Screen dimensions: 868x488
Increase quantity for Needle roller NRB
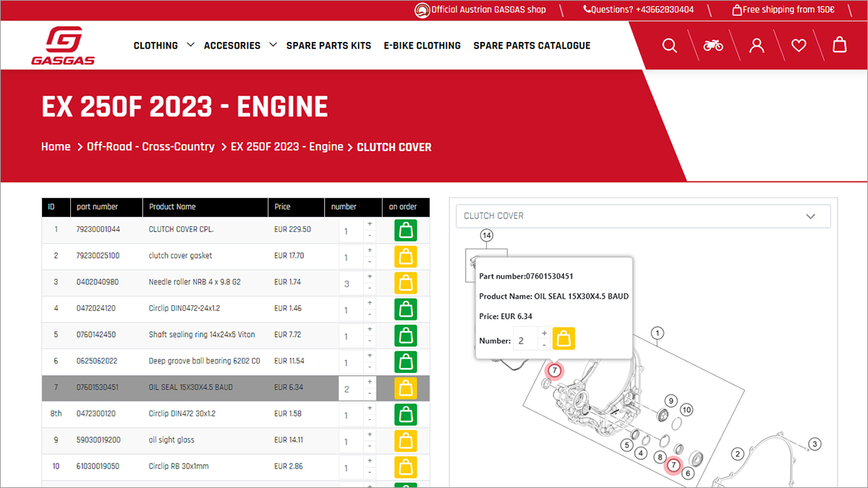coord(370,278)
